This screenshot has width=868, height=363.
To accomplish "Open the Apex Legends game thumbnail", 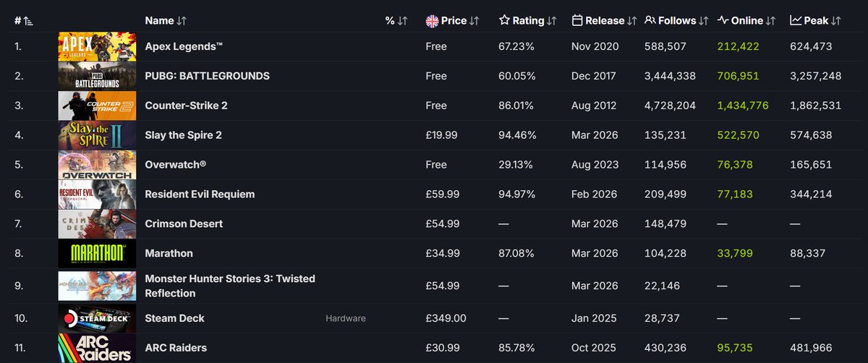I will [x=97, y=46].
